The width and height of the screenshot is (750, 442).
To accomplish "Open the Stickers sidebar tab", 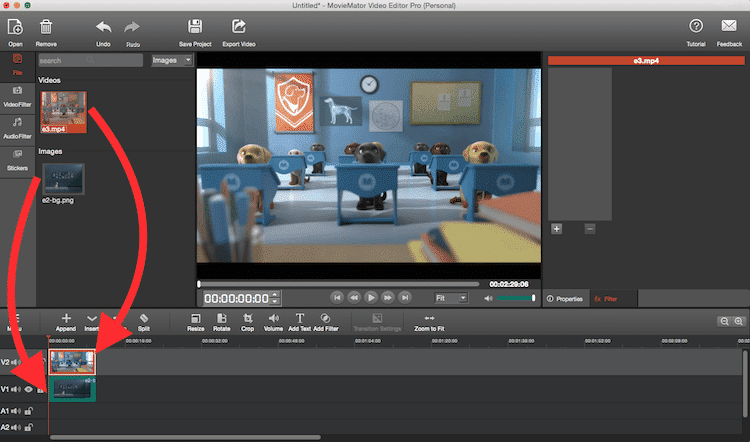I will pyautogui.click(x=17, y=161).
